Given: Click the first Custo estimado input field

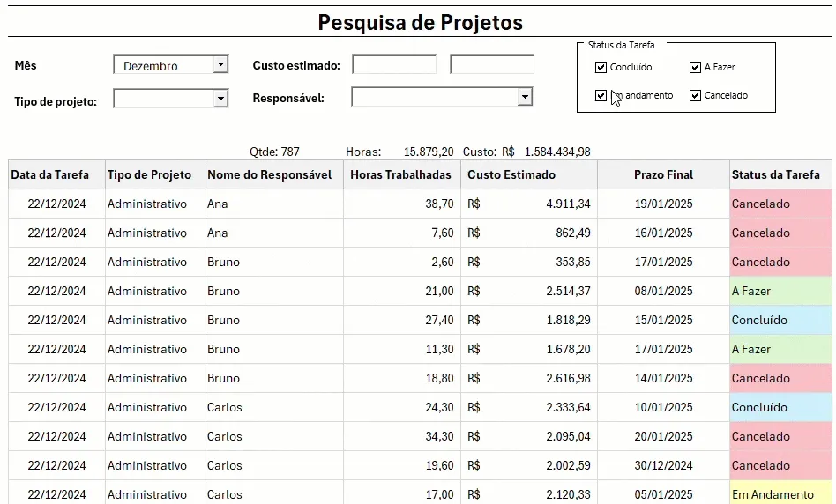Looking at the screenshot, I should click(394, 64).
